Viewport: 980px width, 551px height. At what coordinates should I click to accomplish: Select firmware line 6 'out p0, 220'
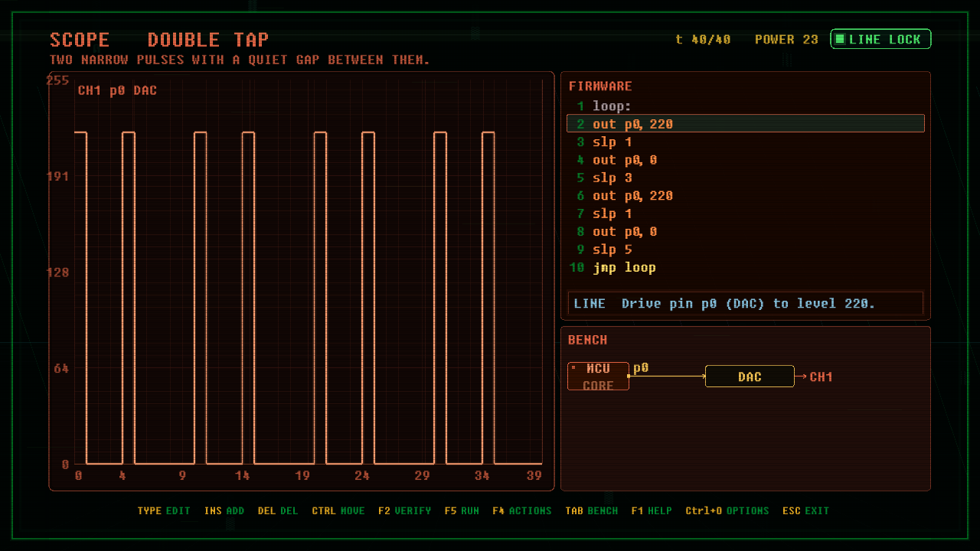point(746,196)
